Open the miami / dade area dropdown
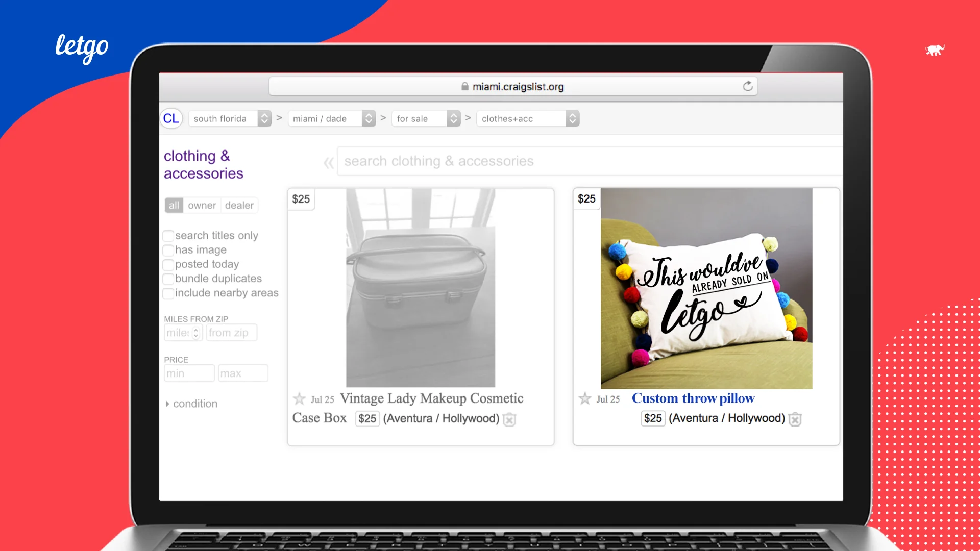980x551 pixels. 332,118
